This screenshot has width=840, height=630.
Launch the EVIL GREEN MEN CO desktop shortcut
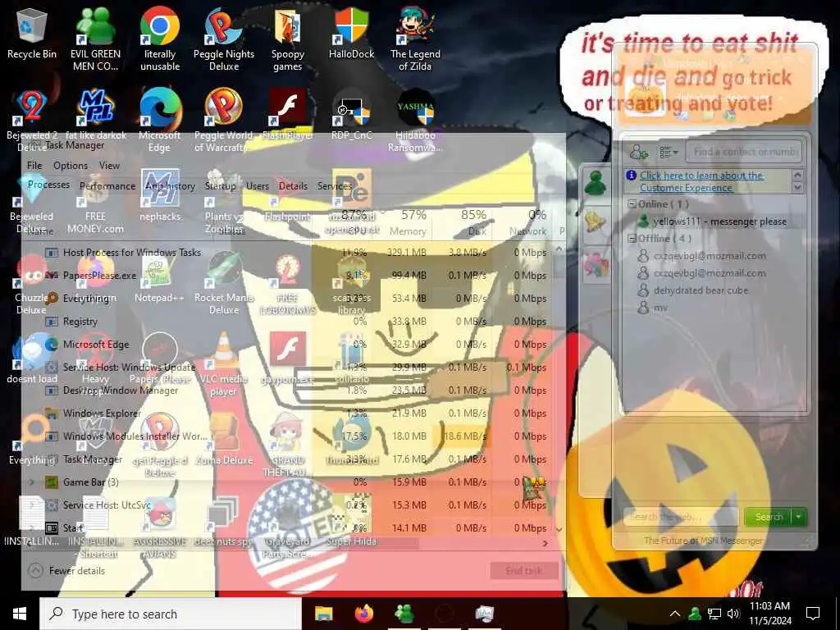[x=95, y=39]
